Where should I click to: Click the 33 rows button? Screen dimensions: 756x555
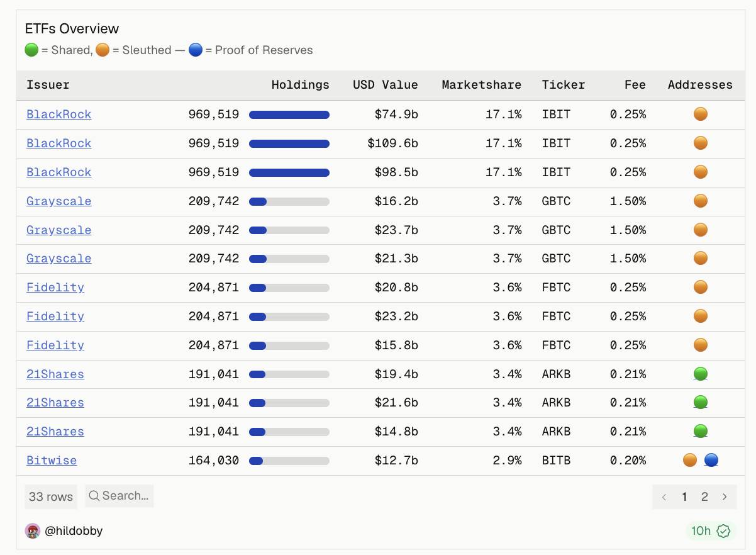click(x=51, y=496)
